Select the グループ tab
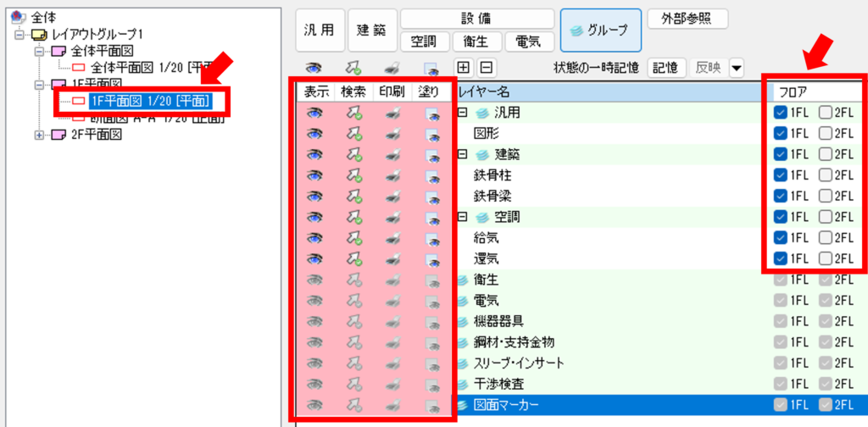 pos(600,30)
